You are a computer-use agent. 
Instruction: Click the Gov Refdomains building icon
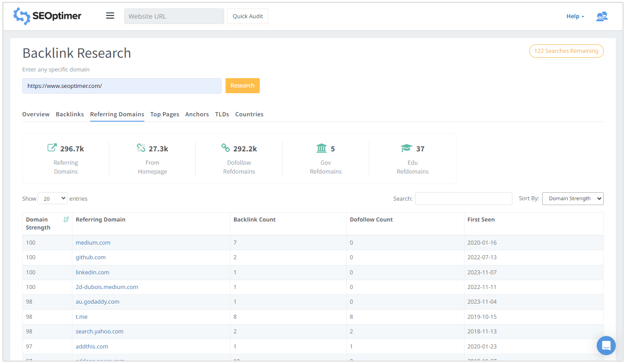(x=321, y=148)
